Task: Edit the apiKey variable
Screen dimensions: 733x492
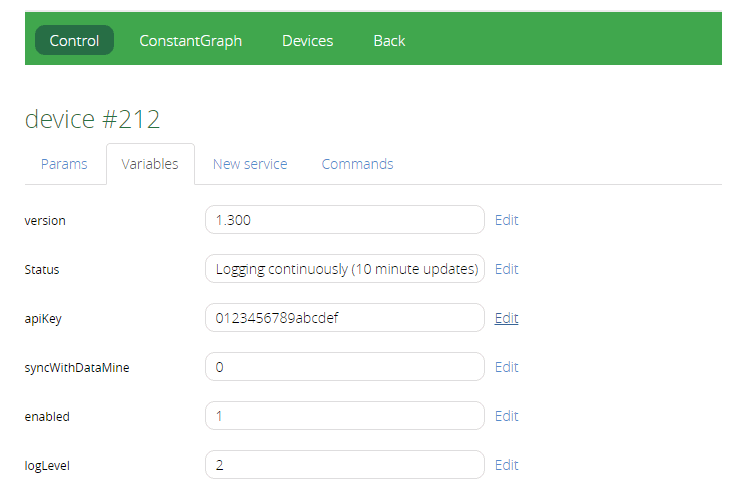Action: [x=507, y=318]
